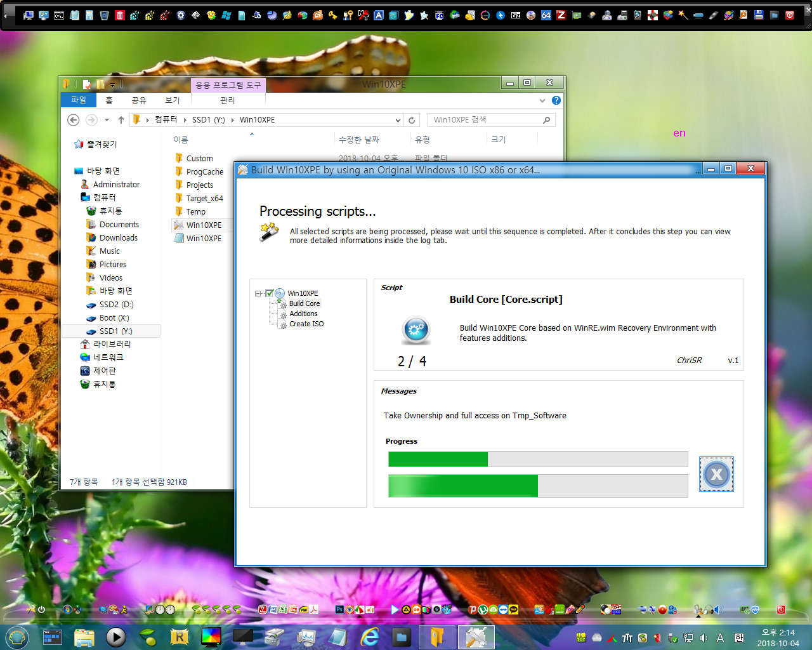
Task: Select Additions in script tree
Action: coord(303,314)
